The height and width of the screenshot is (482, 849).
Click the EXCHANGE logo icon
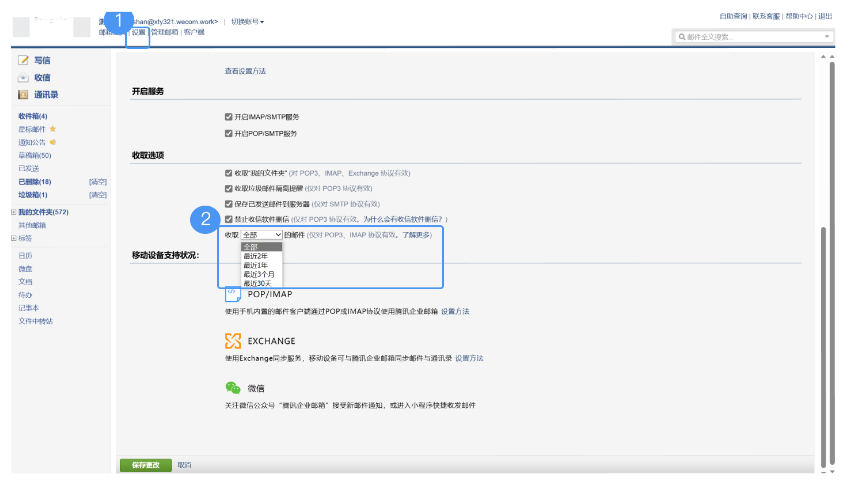tap(232, 341)
